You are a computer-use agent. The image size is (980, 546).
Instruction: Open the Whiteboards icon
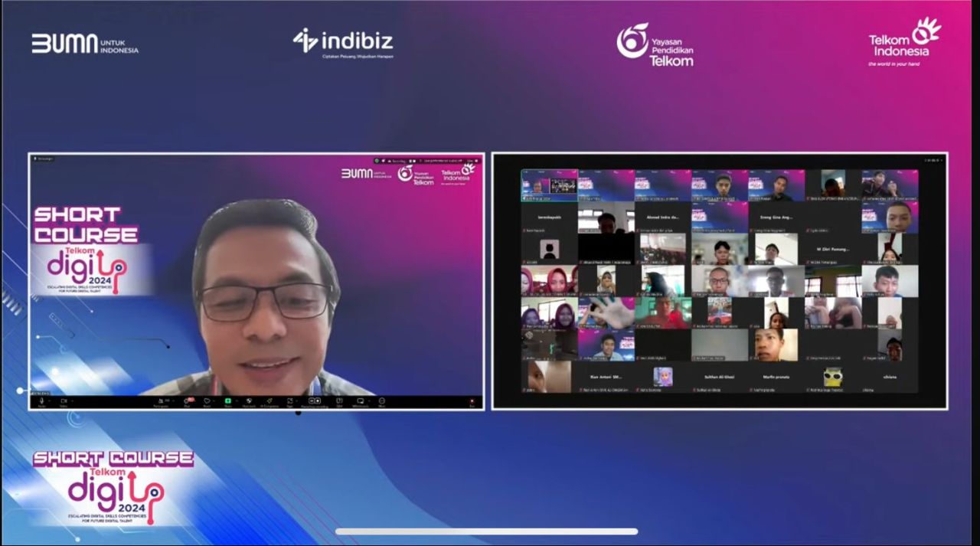click(x=361, y=401)
